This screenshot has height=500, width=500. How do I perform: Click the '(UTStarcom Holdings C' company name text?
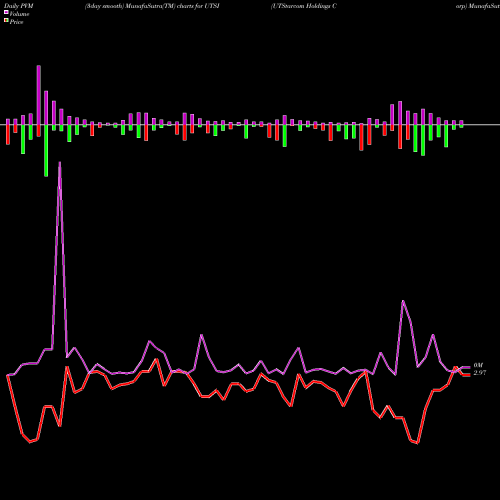click(x=304, y=6)
